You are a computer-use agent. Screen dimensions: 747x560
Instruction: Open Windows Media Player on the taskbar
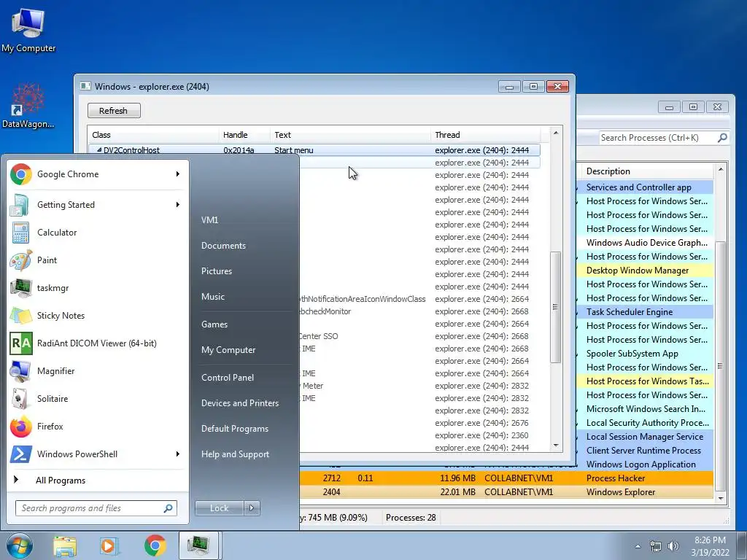click(109, 545)
